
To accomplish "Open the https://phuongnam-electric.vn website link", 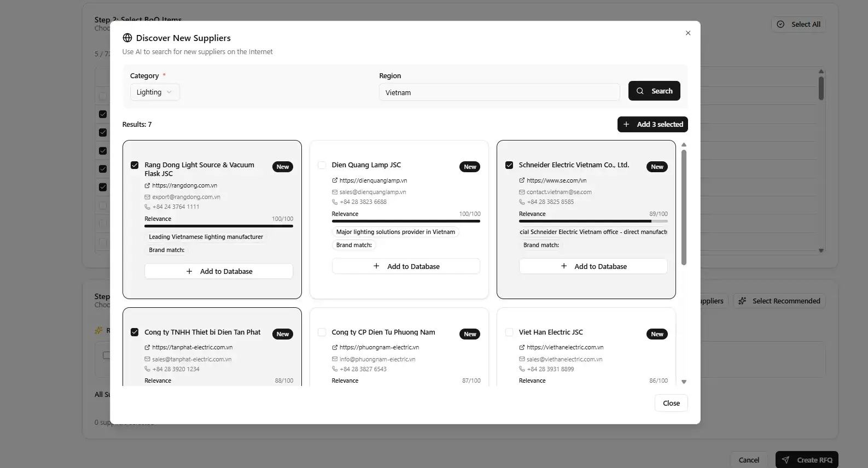I will point(378,347).
